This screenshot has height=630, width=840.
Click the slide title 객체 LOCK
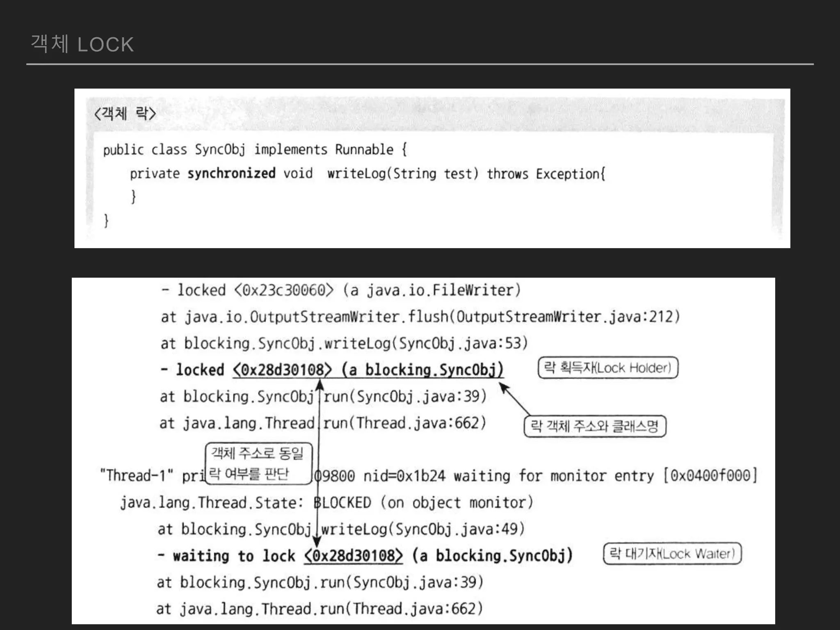click(82, 44)
